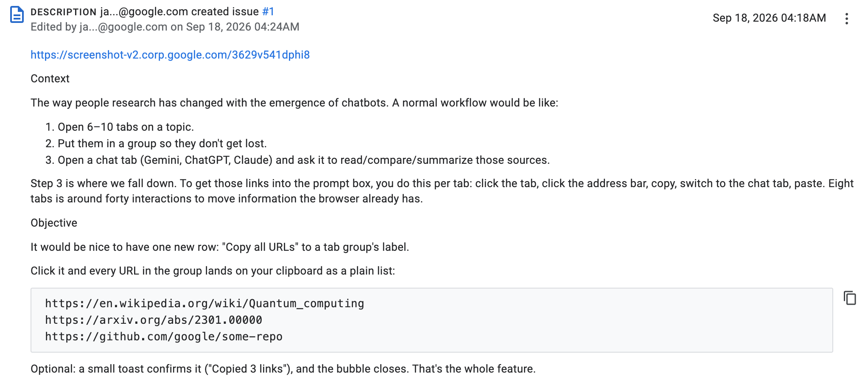Open the three-dot comment options menu

tap(846, 19)
